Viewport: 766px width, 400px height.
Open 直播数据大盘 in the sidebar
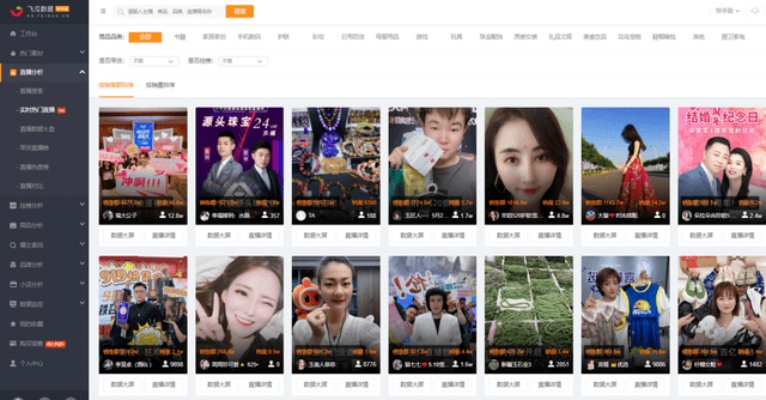click(x=37, y=129)
